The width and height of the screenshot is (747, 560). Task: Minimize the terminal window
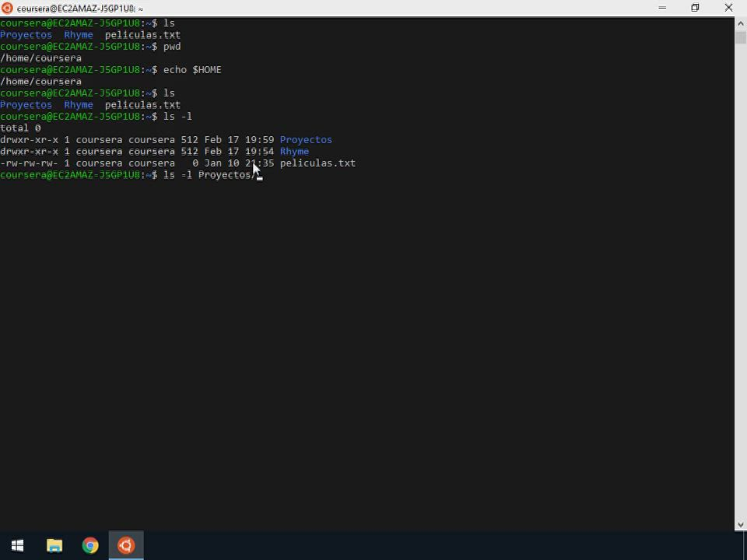[x=662, y=8]
